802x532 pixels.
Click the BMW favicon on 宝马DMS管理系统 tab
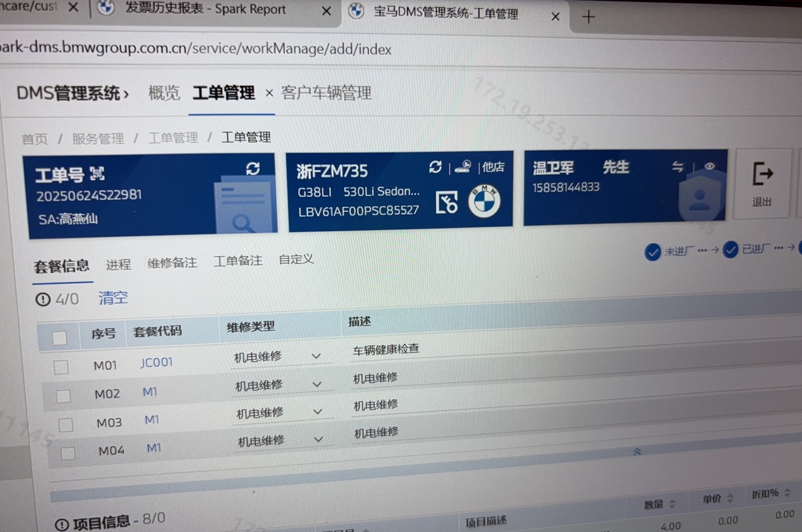(356, 11)
